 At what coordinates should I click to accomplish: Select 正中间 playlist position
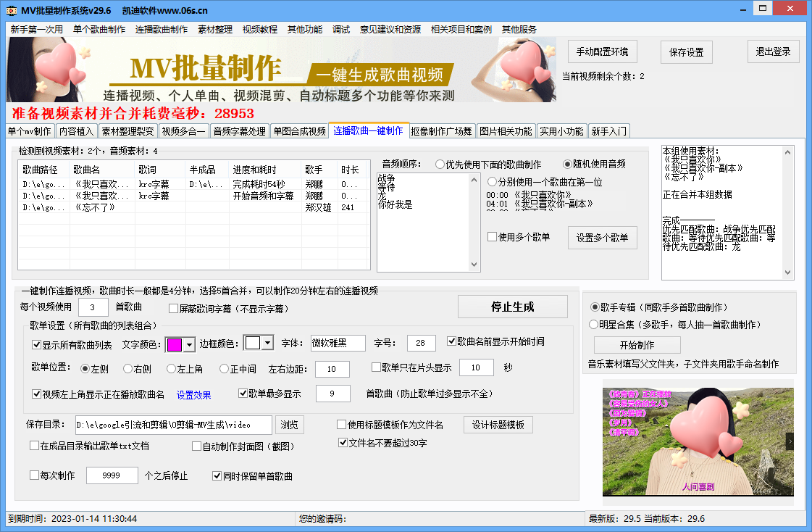click(238, 369)
